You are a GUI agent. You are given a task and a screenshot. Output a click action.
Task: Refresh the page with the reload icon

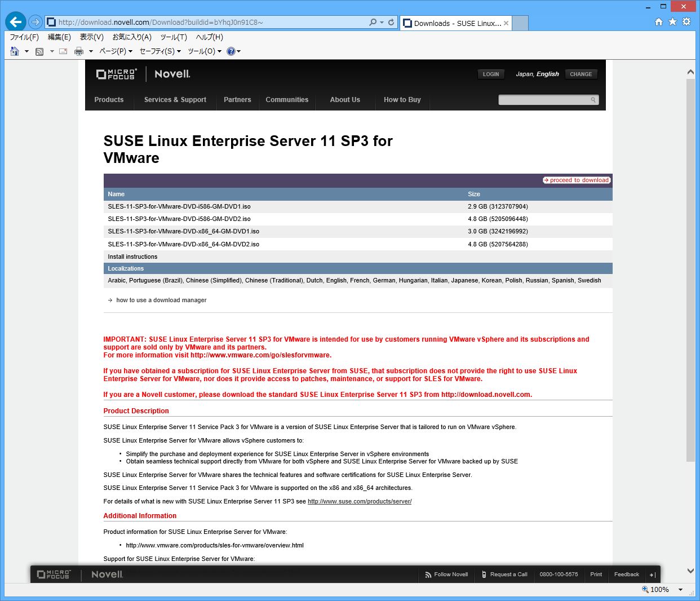[x=391, y=22]
